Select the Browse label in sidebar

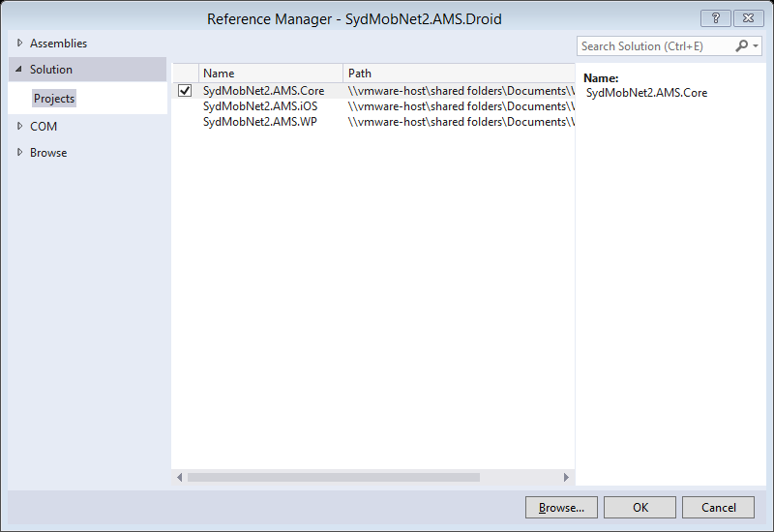coord(48,153)
